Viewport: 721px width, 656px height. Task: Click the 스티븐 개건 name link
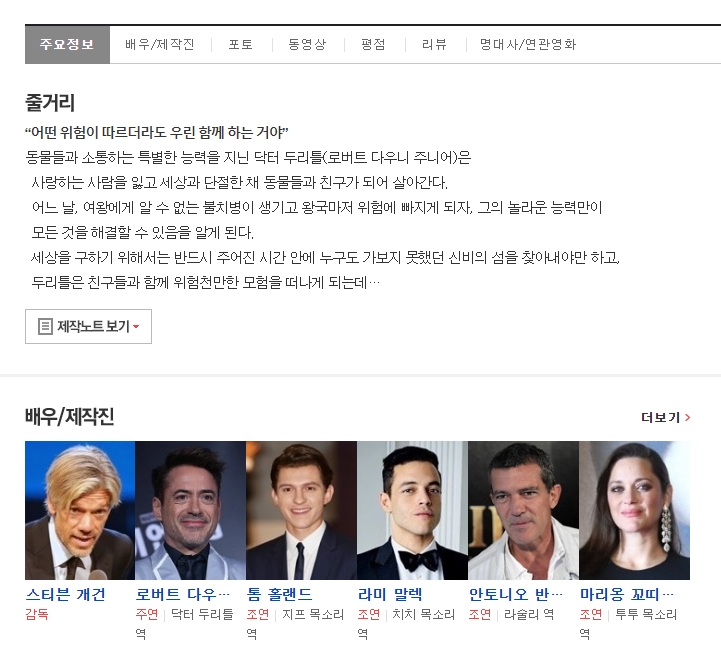(x=65, y=594)
